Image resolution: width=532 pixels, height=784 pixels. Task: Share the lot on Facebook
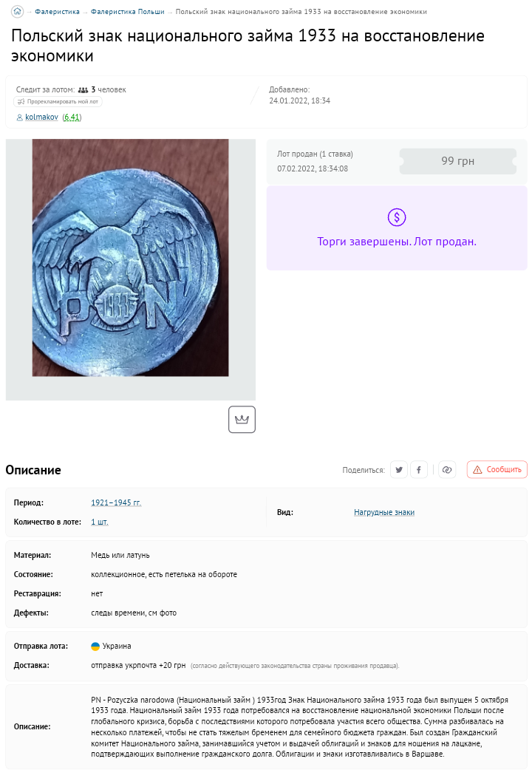pyautogui.click(x=419, y=469)
